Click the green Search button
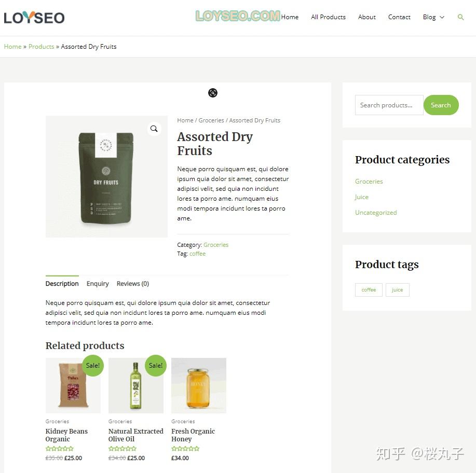476x473 pixels. [441, 105]
